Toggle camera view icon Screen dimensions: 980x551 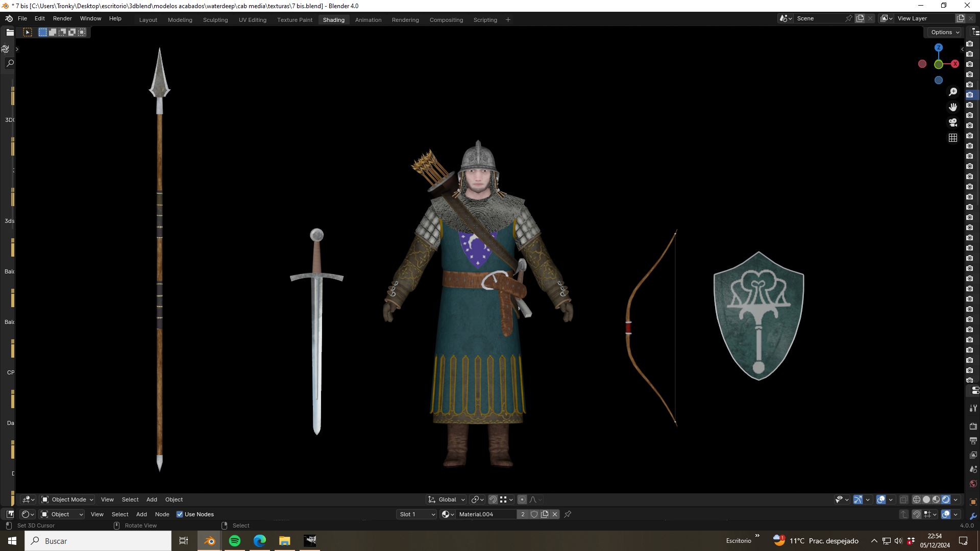coord(953,122)
